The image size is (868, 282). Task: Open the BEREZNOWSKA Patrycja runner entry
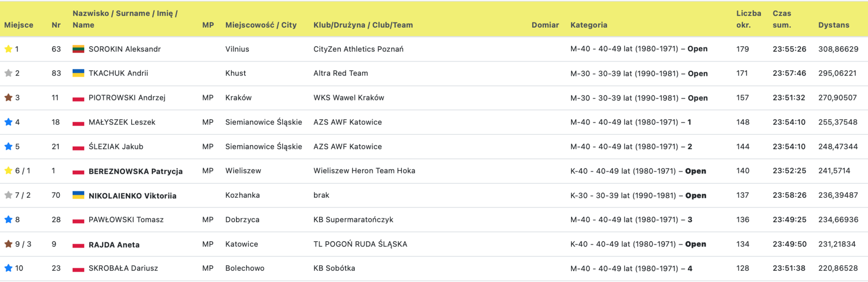[x=136, y=171]
